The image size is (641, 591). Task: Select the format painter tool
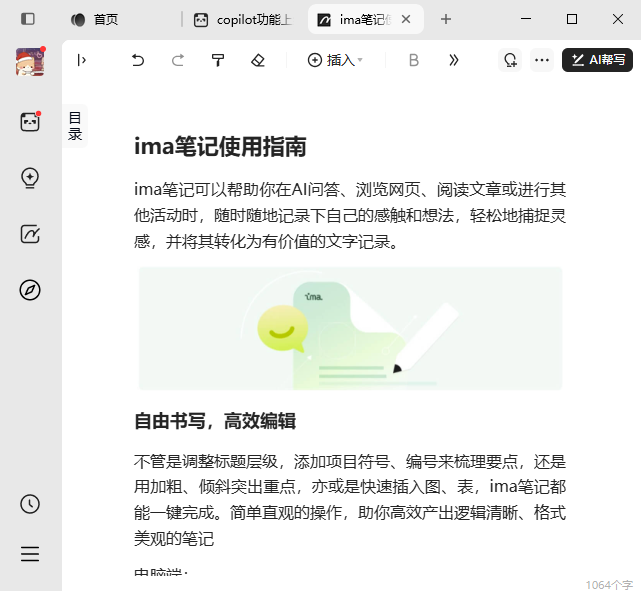[218, 60]
